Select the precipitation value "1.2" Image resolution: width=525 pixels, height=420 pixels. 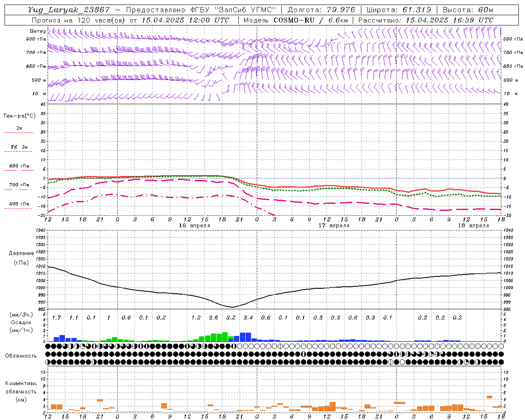click(x=196, y=318)
